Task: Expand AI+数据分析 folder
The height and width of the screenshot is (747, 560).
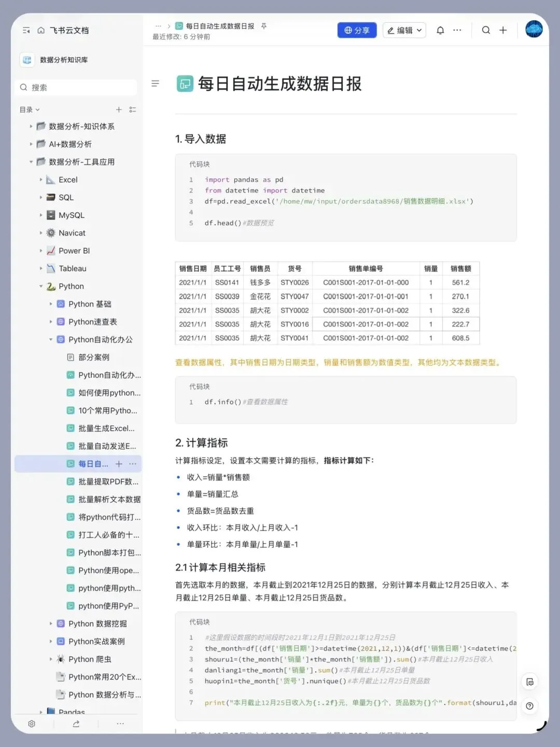Action: [x=31, y=144]
